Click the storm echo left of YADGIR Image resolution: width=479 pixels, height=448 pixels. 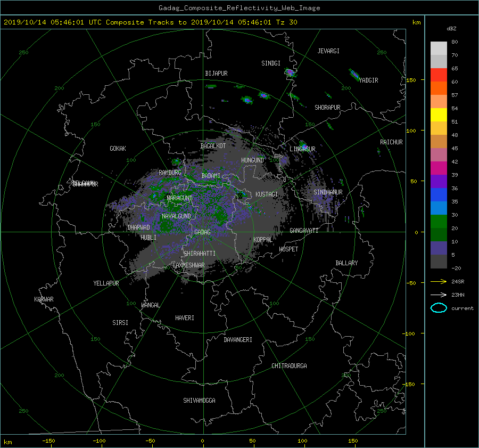tap(354, 75)
